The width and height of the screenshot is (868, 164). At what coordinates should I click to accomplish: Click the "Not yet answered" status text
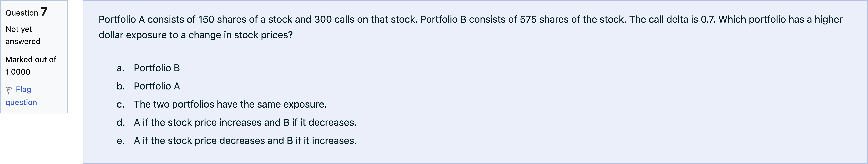point(23,35)
